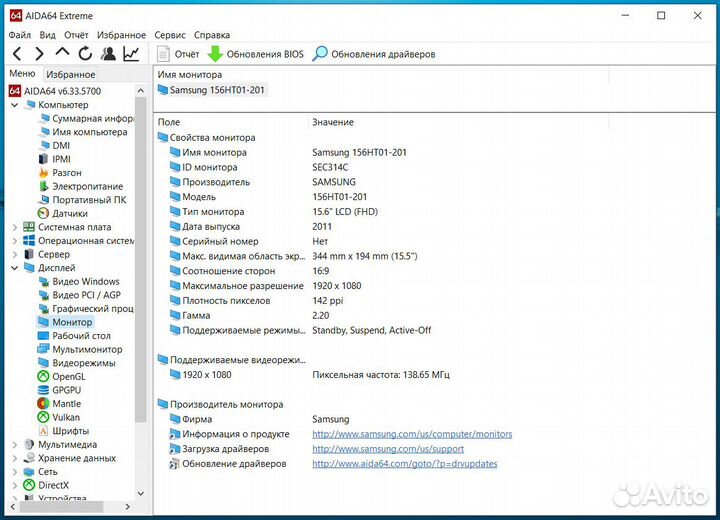This screenshot has height=520, width=720.
Task: Open the Справка menu
Action: pos(212,35)
